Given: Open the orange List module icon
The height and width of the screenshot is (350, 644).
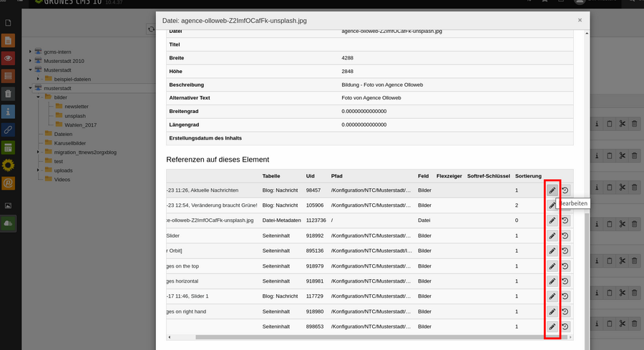Looking at the screenshot, I should tap(8, 76).
